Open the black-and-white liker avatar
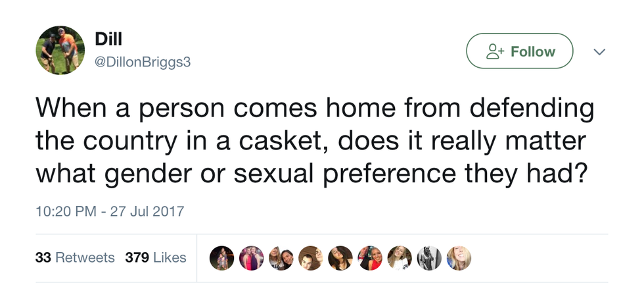Screen dimensions: 644x287 pyautogui.click(x=429, y=258)
